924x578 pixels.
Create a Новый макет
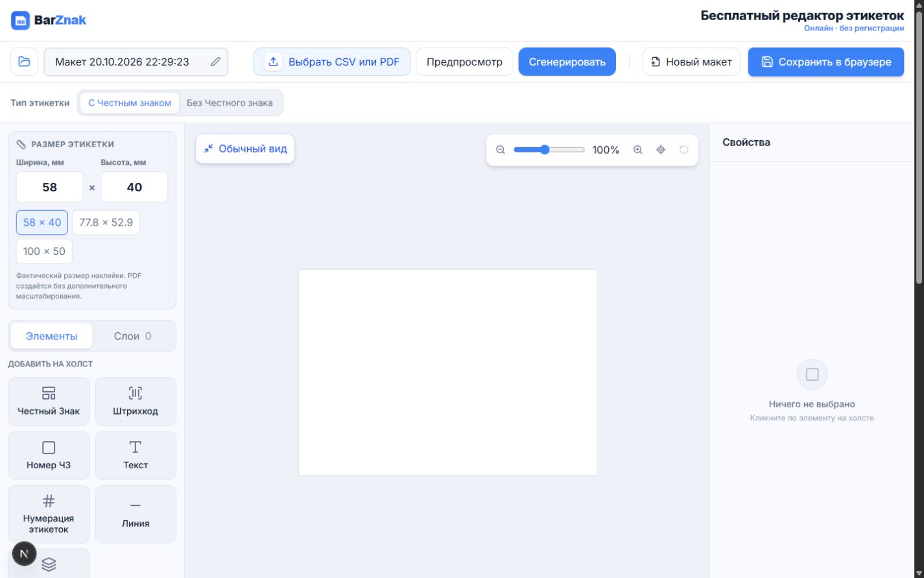pyautogui.click(x=691, y=62)
